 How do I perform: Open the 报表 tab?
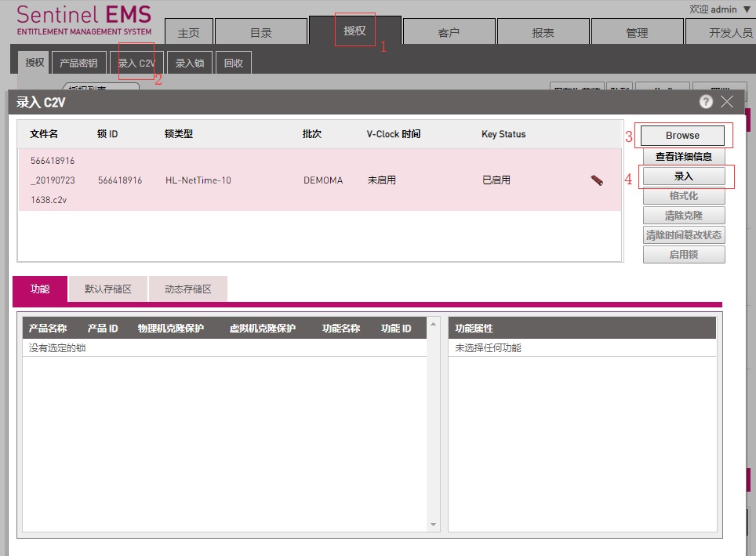click(543, 33)
